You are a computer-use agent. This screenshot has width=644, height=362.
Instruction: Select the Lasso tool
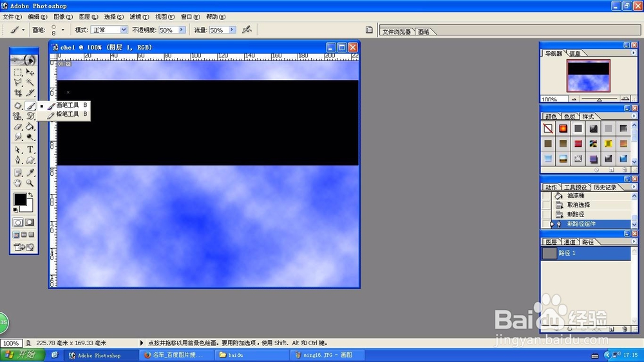17,82
